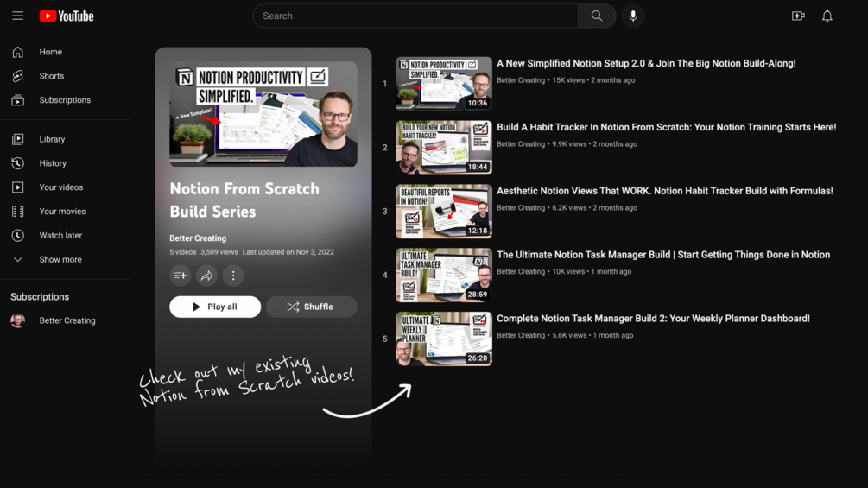868x488 pixels.
Task: Click the Your movies icon
Action: click(x=18, y=212)
